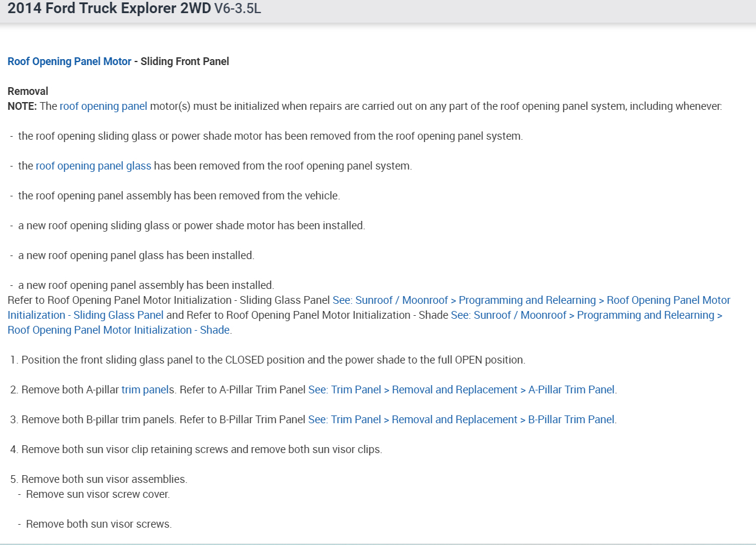The height and width of the screenshot is (545, 756).
Task: Open the 'See:' A-Pillar Trim Panel removal link
Action: point(461,390)
